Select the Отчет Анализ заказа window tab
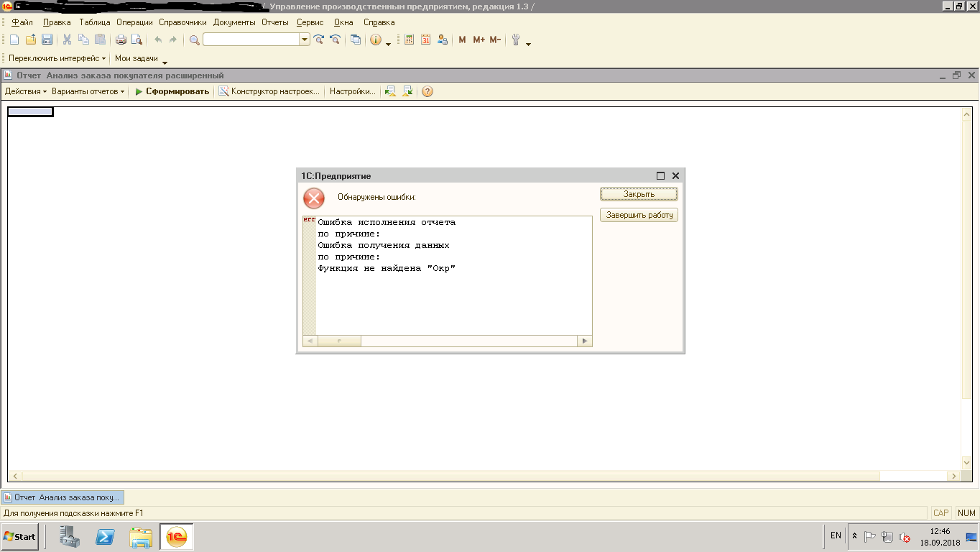This screenshot has height=552, width=980. coord(63,497)
